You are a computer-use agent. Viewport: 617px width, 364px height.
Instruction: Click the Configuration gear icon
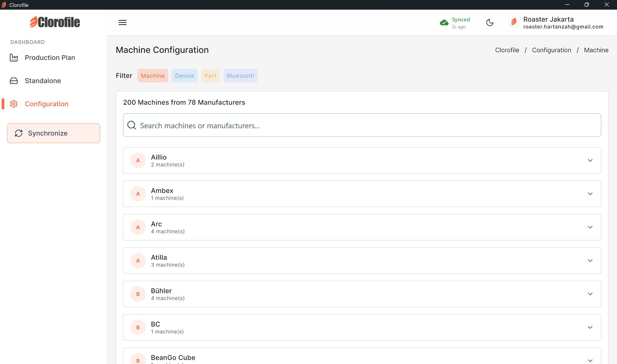14,104
